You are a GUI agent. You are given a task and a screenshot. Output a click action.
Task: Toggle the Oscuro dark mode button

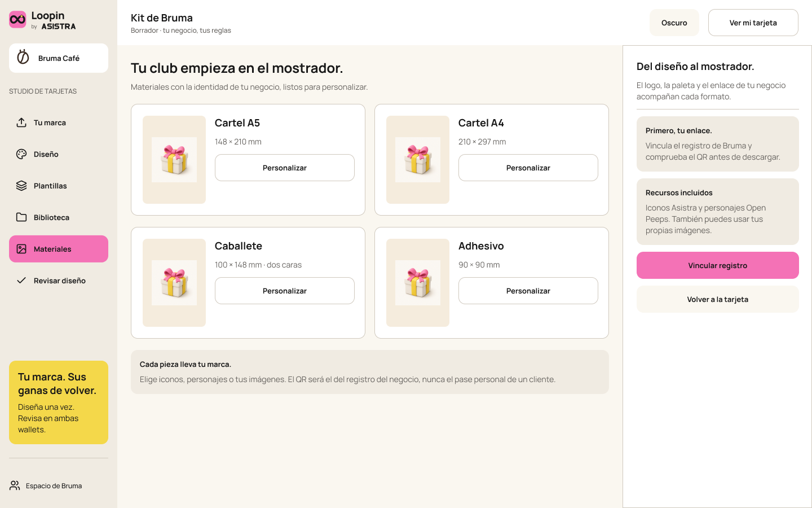[674, 23]
